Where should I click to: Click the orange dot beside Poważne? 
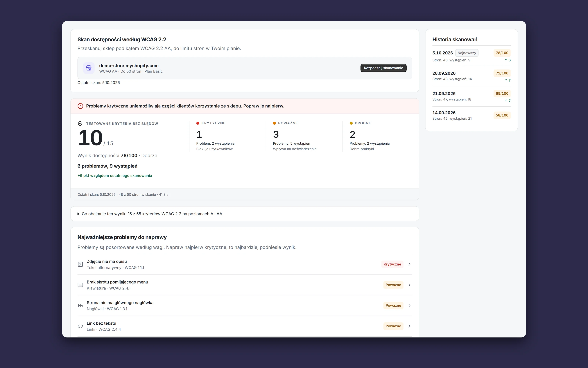click(x=274, y=123)
